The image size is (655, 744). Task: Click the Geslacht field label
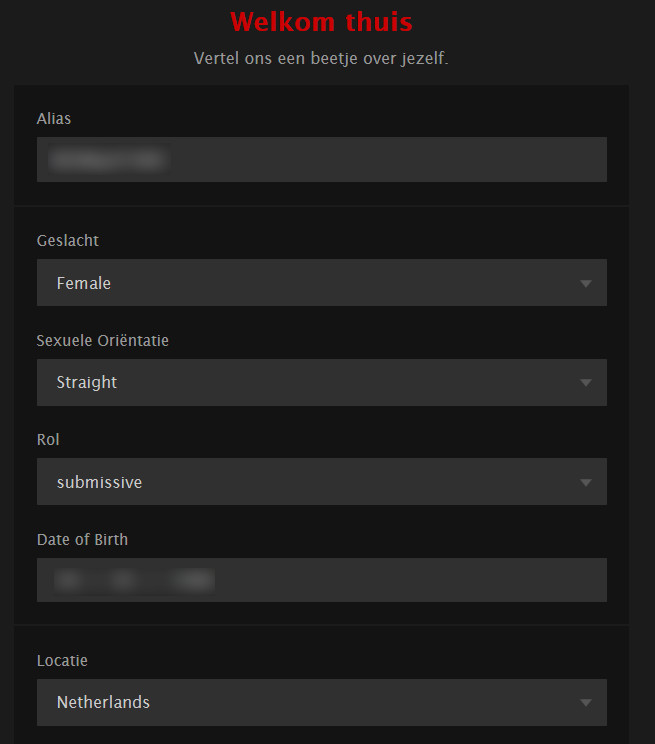(68, 241)
